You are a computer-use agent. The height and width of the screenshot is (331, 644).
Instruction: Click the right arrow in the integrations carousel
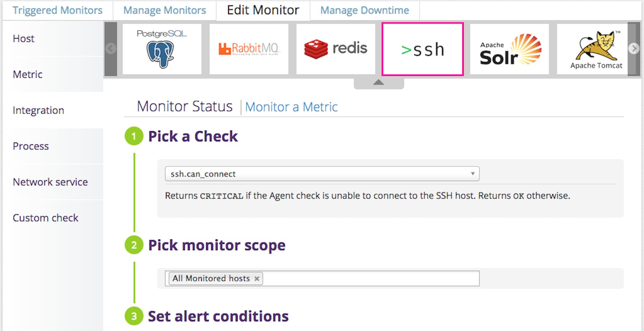(x=633, y=49)
